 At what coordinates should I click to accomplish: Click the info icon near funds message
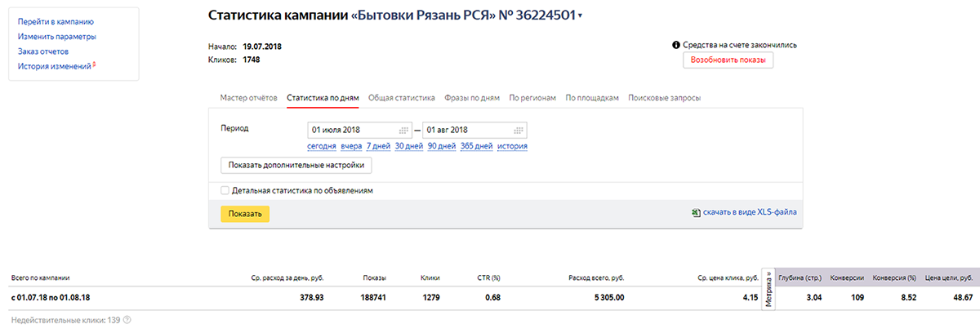coord(676,46)
